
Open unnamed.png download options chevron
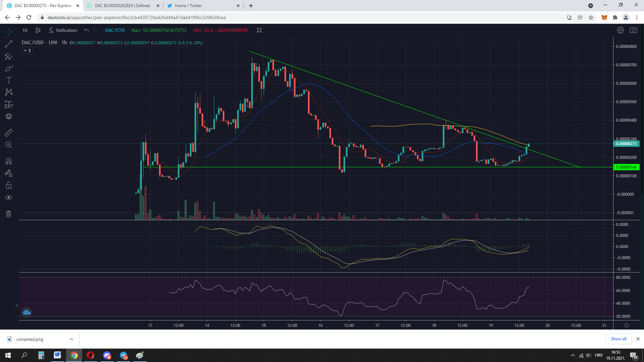click(71, 339)
